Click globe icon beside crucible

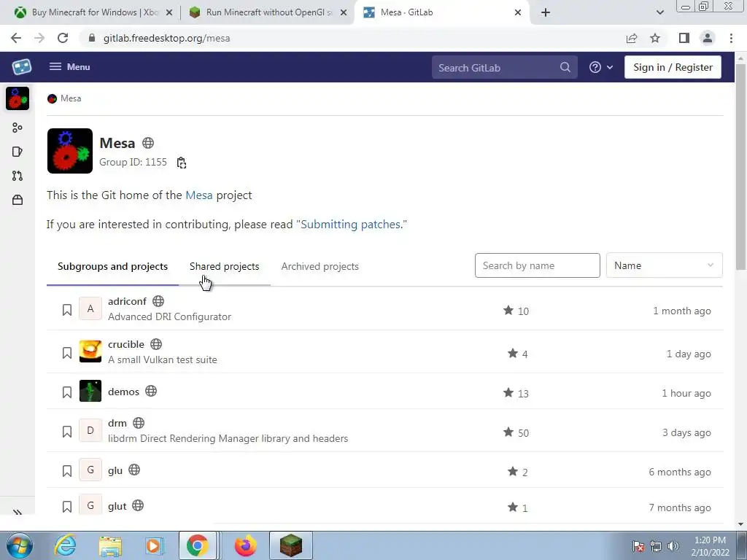click(156, 344)
